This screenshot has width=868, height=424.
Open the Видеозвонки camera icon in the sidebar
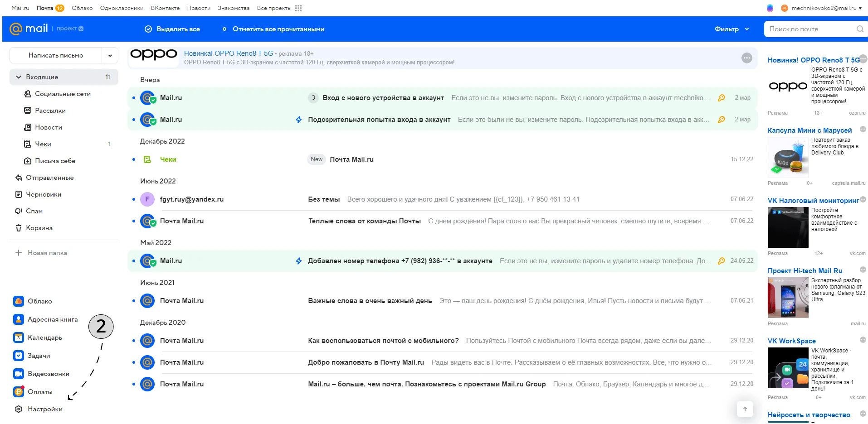(x=19, y=374)
